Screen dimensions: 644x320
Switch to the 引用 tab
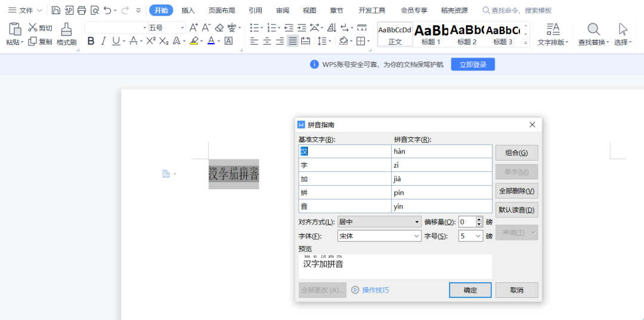pyautogui.click(x=255, y=10)
